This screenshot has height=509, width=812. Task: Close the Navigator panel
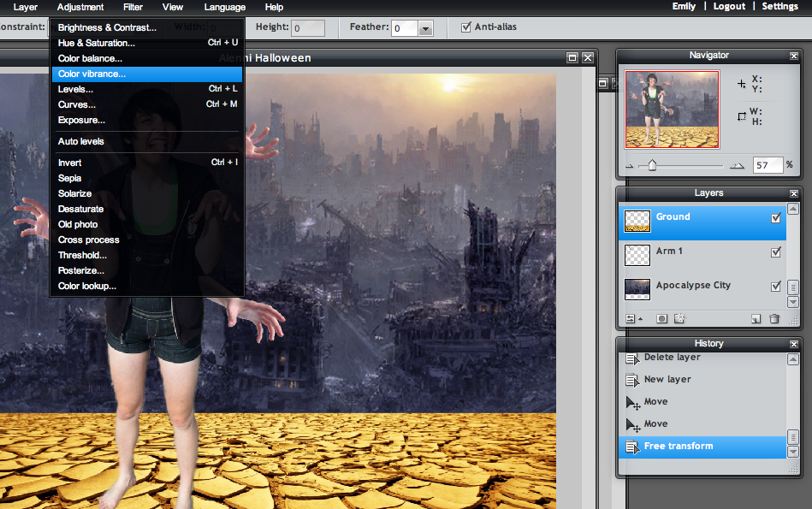click(x=794, y=56)
